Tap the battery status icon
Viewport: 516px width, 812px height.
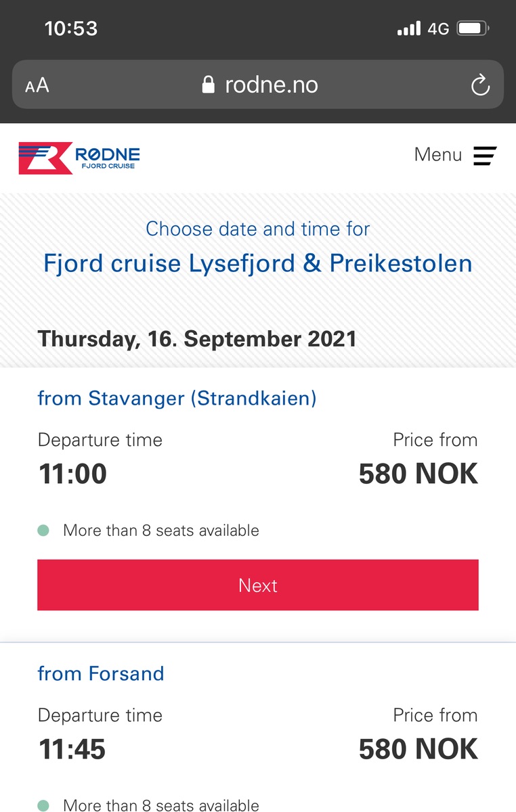[473, 29]
